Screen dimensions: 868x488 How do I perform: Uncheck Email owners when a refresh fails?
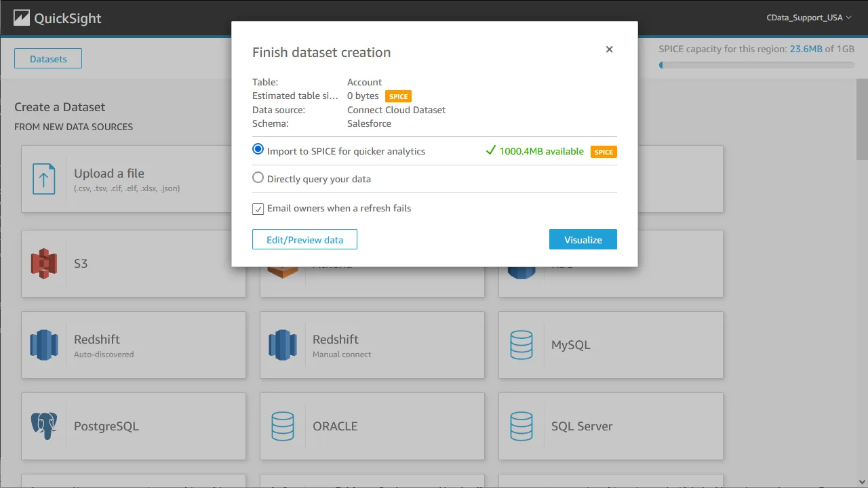(258, 209)
